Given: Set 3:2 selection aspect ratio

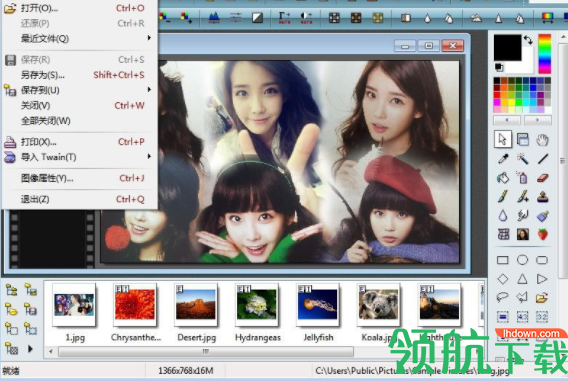Looking at the screenshot, I should pyautogui.click(x=542, y=317).
